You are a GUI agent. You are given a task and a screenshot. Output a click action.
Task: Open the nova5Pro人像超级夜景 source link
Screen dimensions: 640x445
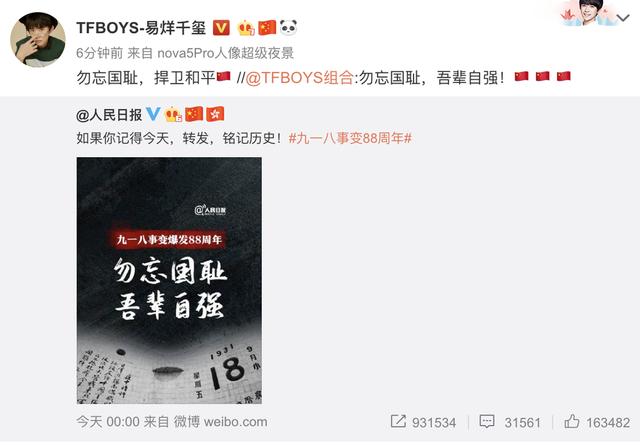pos(226,53)
